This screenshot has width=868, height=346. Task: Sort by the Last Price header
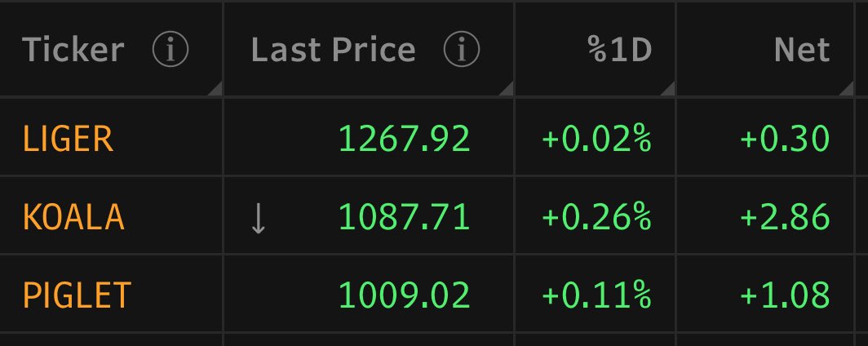pos(333,50)
